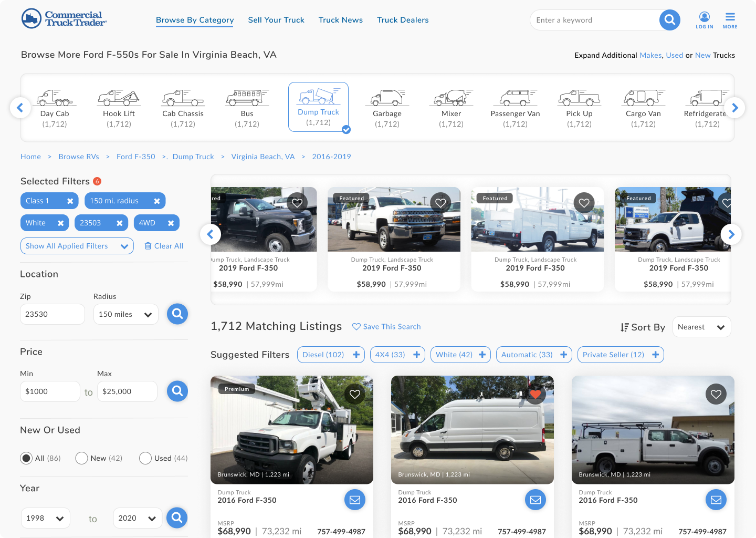Viewport: 756px width, 538px height.
Task: Open Sell Your Truck page
Action: tap(276, 20)
